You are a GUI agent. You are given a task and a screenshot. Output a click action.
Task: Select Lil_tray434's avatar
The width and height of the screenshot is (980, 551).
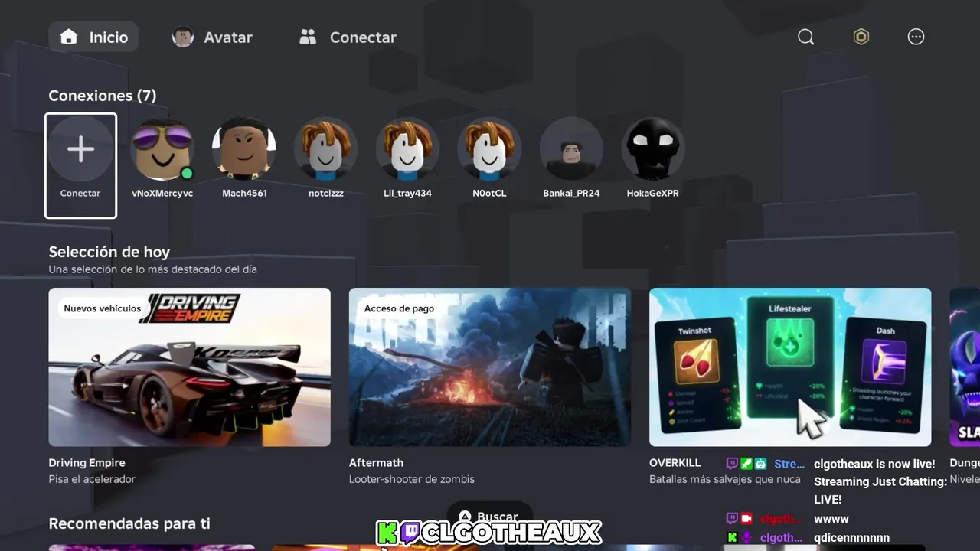pos(407,149)
